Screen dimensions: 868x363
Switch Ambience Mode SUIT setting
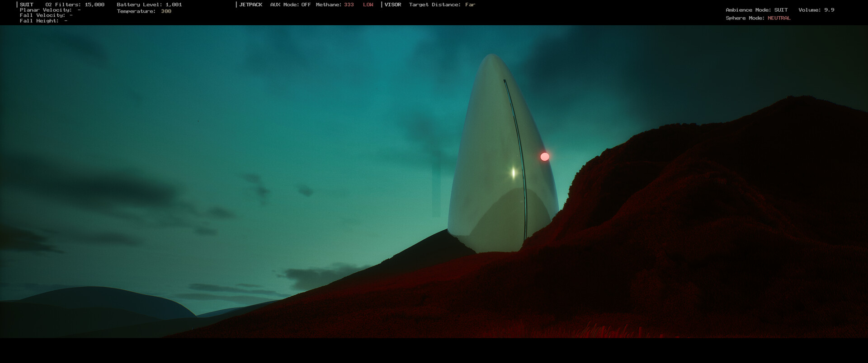pos(780,10)
